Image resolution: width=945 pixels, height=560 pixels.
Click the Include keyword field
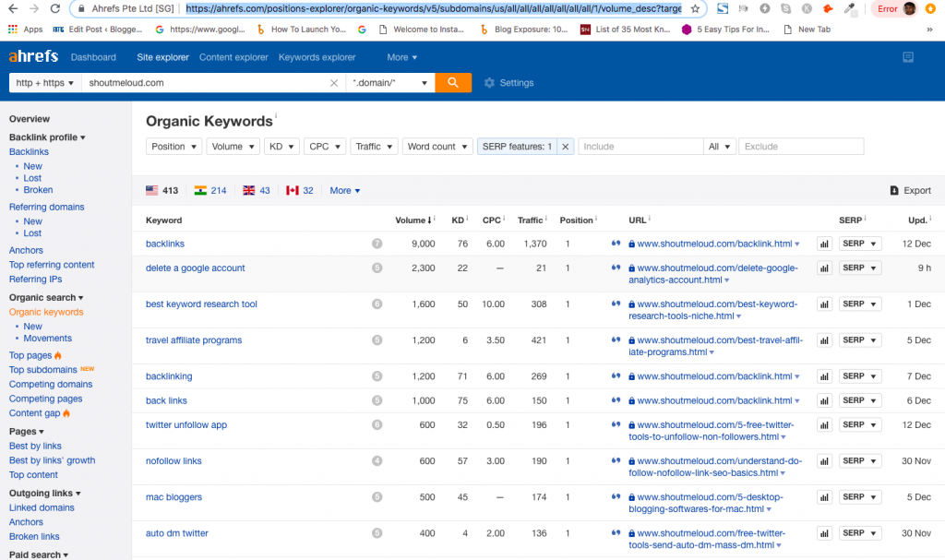[640, 147]
